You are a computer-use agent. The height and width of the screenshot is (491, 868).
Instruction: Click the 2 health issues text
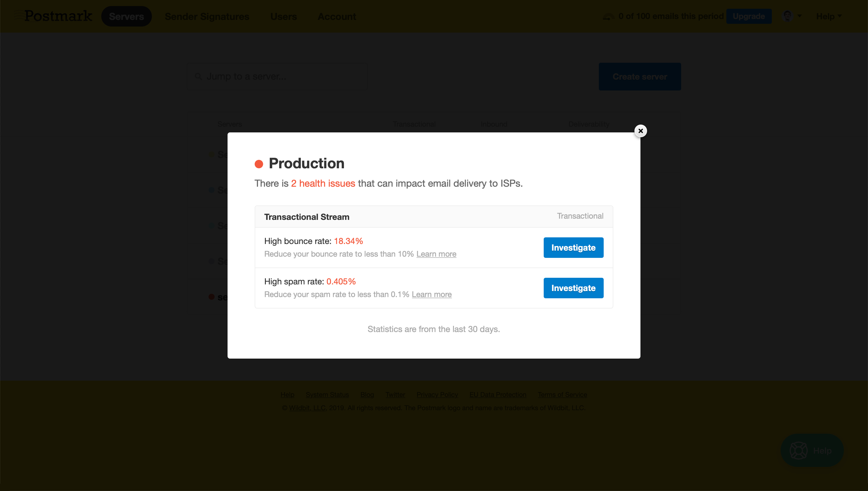point(323,183)
